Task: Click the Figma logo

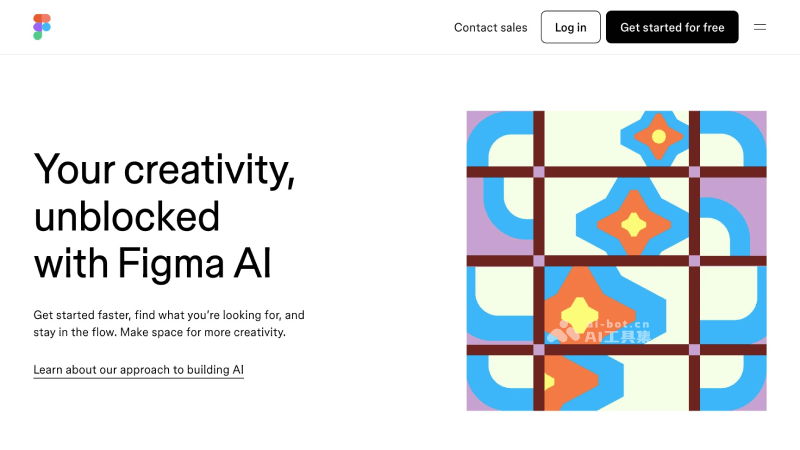Action: pos(41,27)
